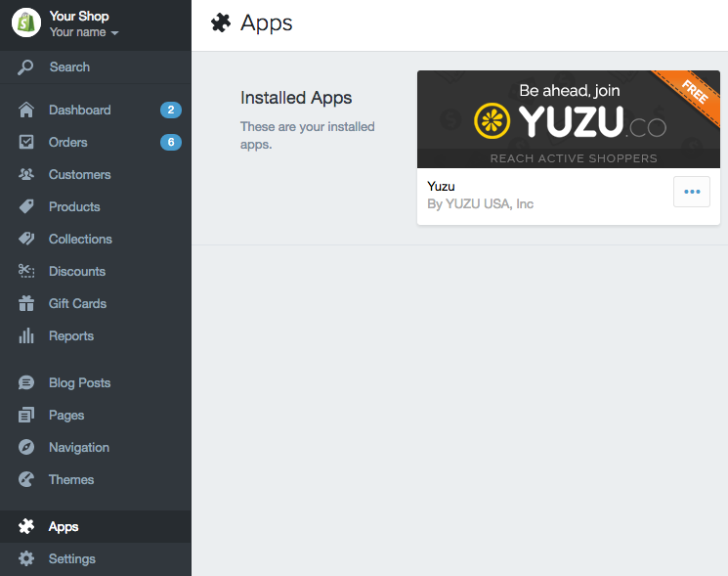Click the Themes palette icon
The height and width of the screenshot is (576, 728).
[x=26, y=479]
